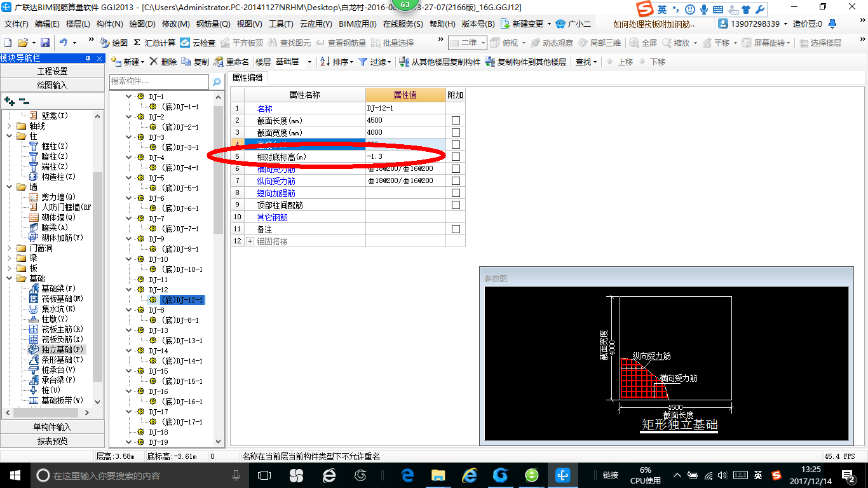Screen dimensions: 868x488
Task: Open the 过滤 filter dropdown
Action: point(390,62)
